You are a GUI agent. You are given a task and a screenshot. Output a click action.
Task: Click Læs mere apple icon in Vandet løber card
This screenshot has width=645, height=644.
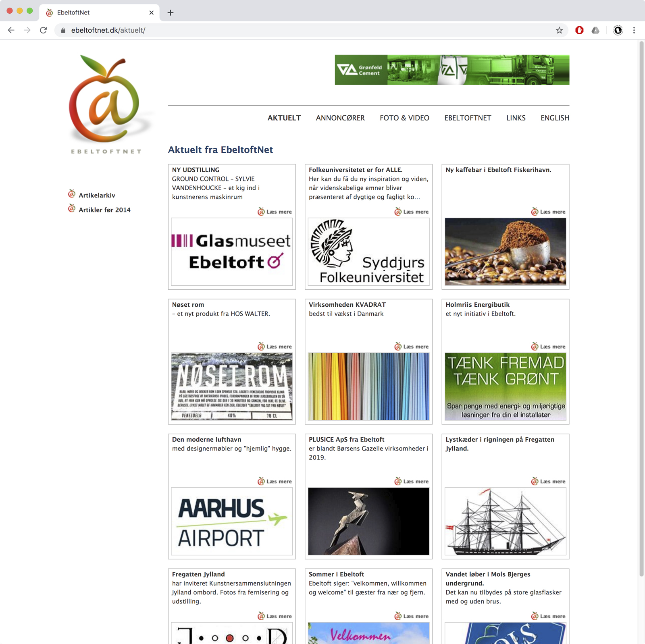click(535, 616)
